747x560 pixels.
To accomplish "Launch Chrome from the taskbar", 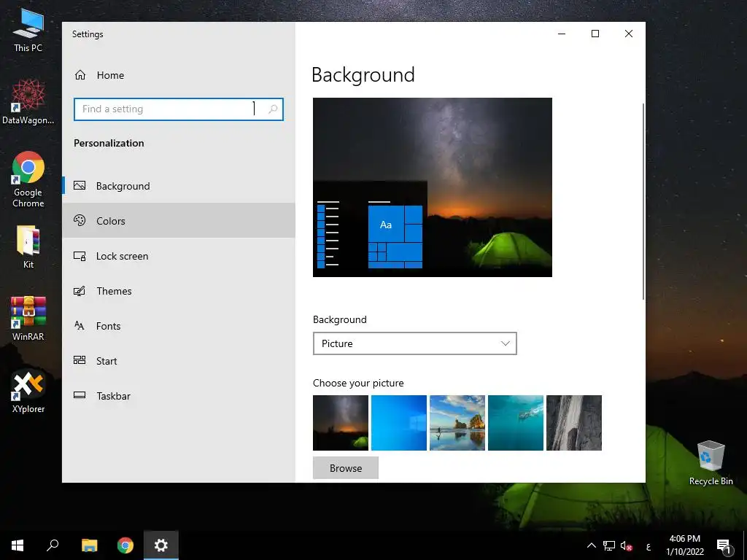I will point(125,545).
